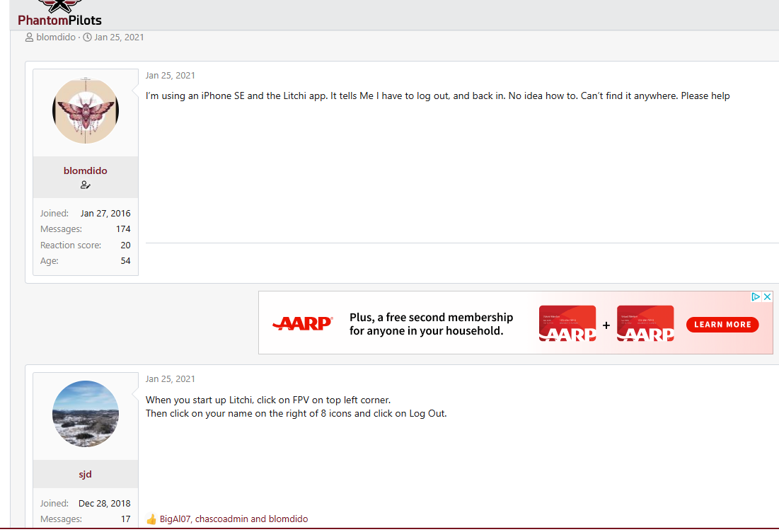Image resolution: width=779 pixels, height=532 pixels.
Task: Click the AdChoices triangle icon
Action: [x=756, y=296]
